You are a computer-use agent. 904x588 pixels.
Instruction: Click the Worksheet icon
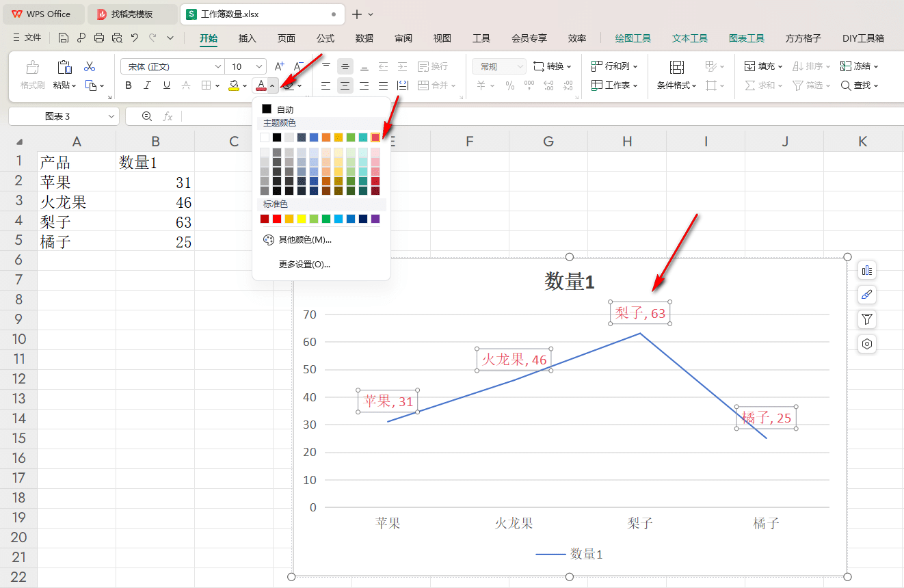click(597, 85)
